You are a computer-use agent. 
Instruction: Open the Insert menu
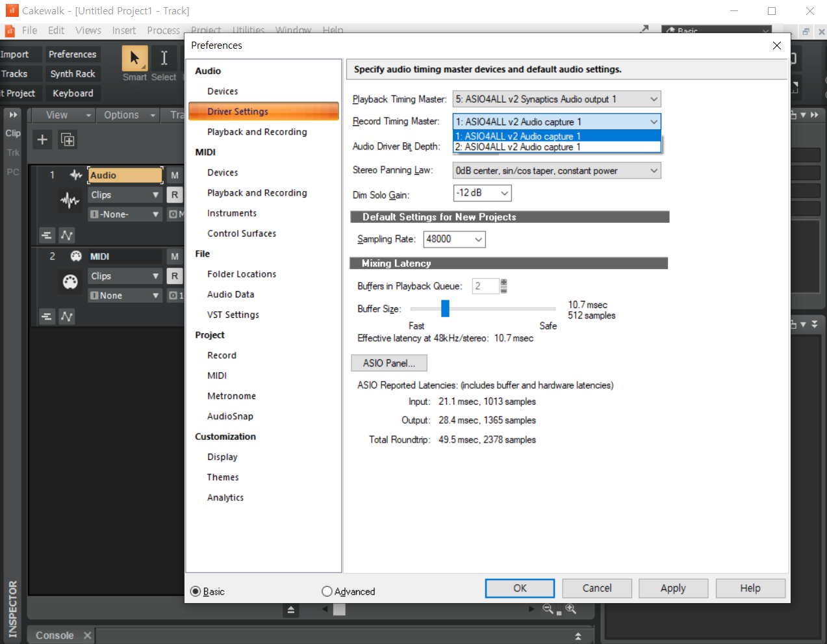(123, 31)
